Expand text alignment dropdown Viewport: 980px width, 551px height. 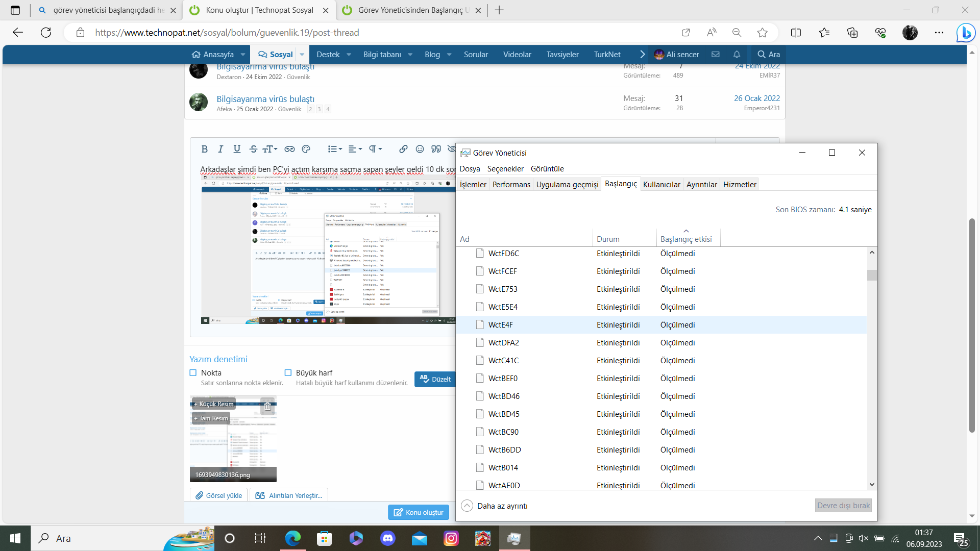(355, 149)
